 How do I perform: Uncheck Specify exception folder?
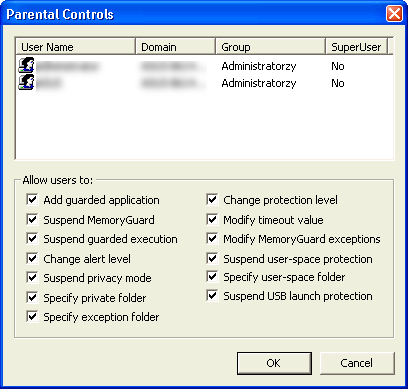click(32, 317)
